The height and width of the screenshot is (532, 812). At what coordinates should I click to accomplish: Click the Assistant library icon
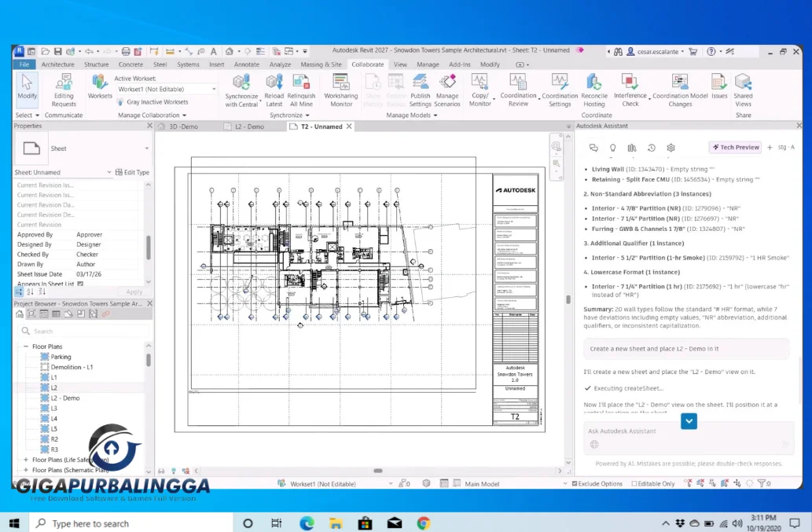632,148
